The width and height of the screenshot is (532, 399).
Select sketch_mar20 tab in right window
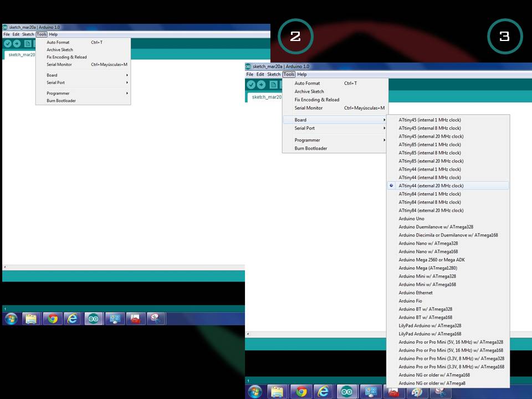coord(265,97)
